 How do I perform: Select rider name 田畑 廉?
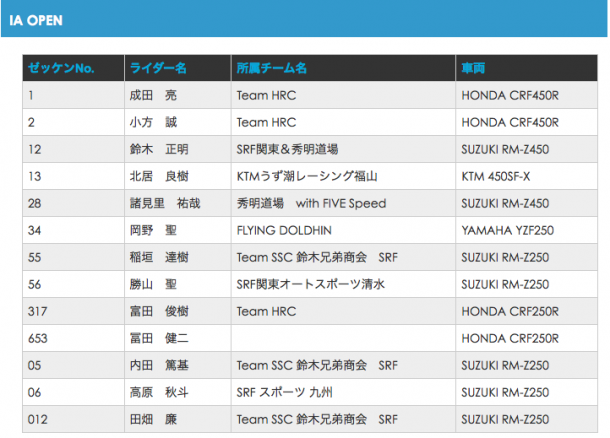pos(153,419)
